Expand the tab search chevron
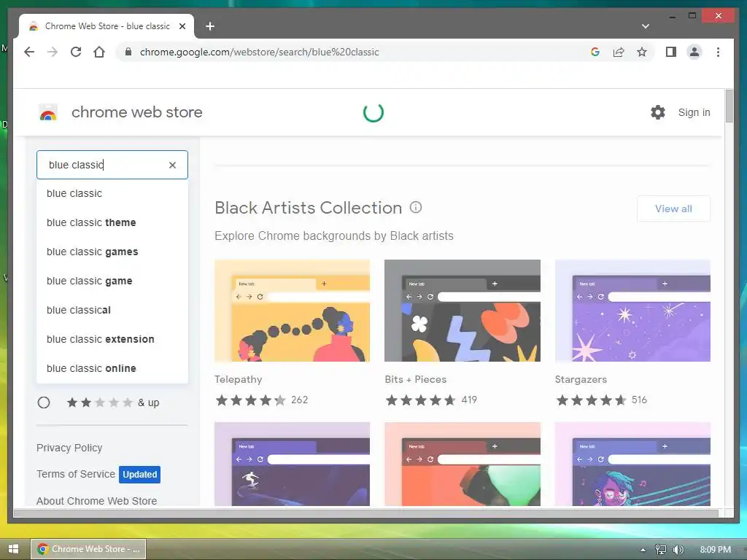The height and width of the screenshot is (560, 747). (645, 26)
